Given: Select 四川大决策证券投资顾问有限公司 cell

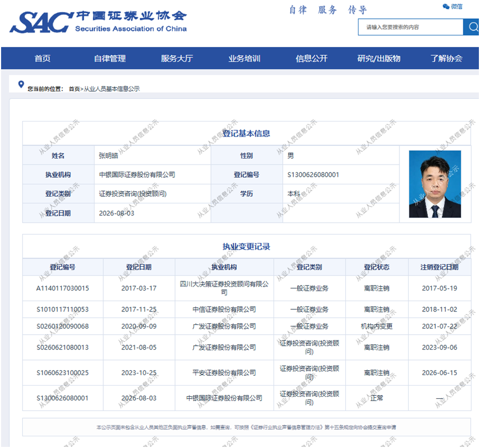Looking at the screenshot, I should (x=224, y=288).
